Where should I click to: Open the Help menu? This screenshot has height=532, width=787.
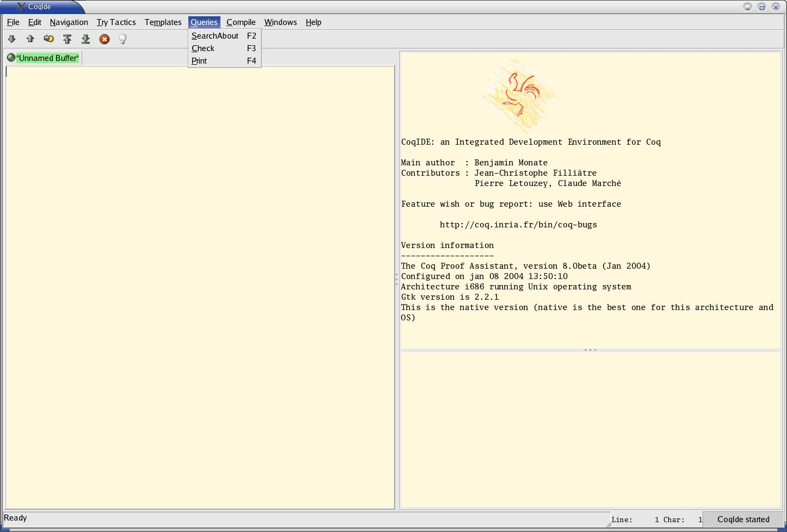(x=313, y=22)
